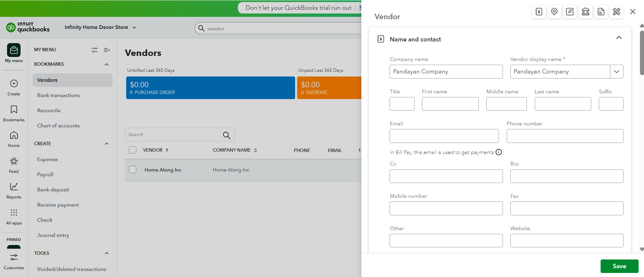
Task: Collapse the TOOLS section
Action: pyautogui.click(x=107, y=253)
